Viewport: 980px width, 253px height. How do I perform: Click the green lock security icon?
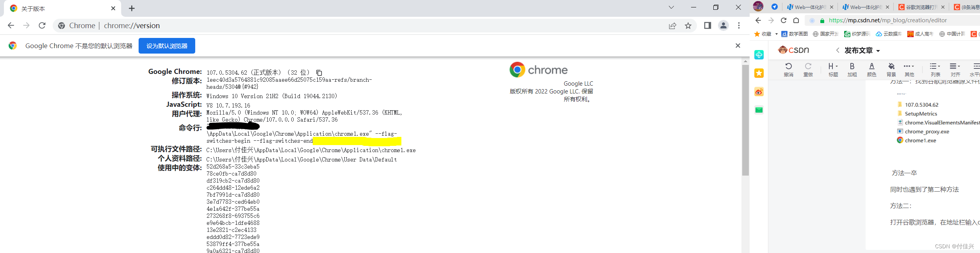822,21
